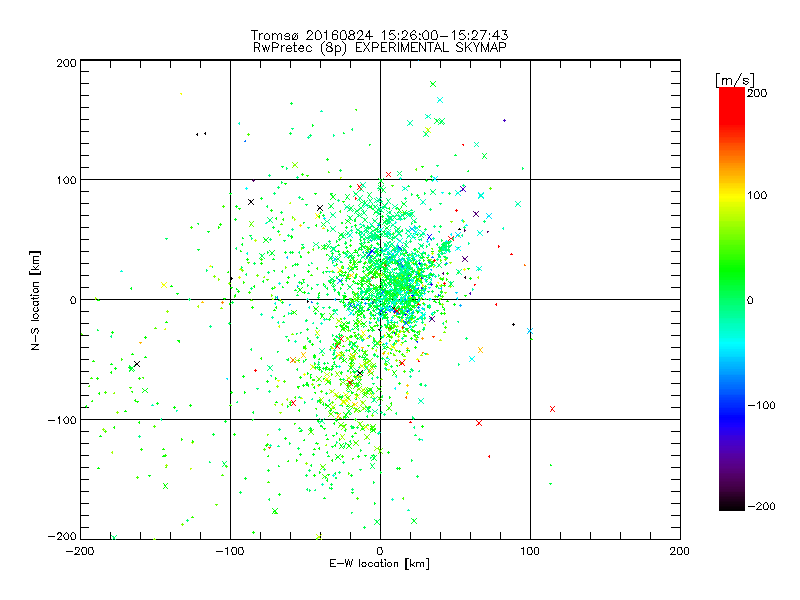Click the y-axis tick label '-100'

pos(62,420)
